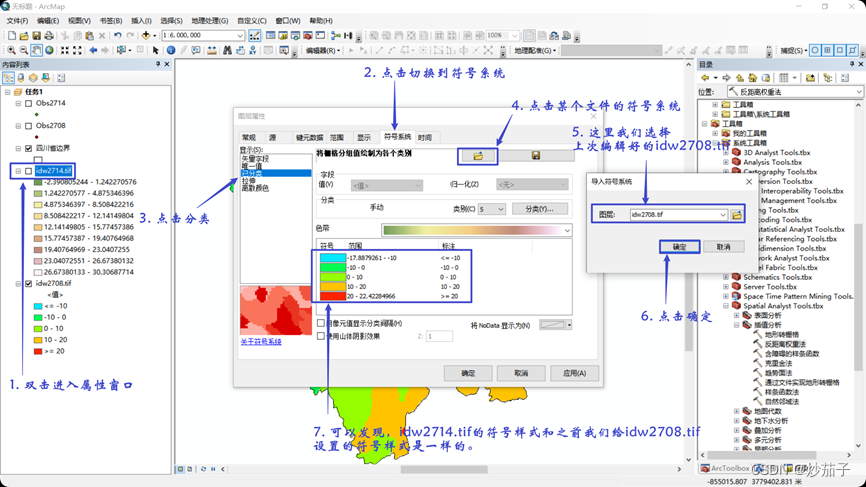Enable hillshade effect checkbox

pyautogui.click(x=321, y=336)
